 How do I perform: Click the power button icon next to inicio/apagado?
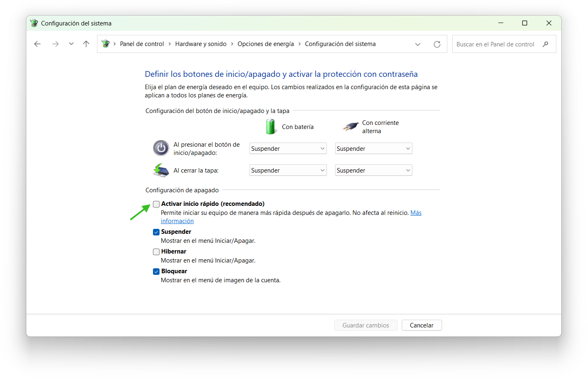[x=161, y=148]
